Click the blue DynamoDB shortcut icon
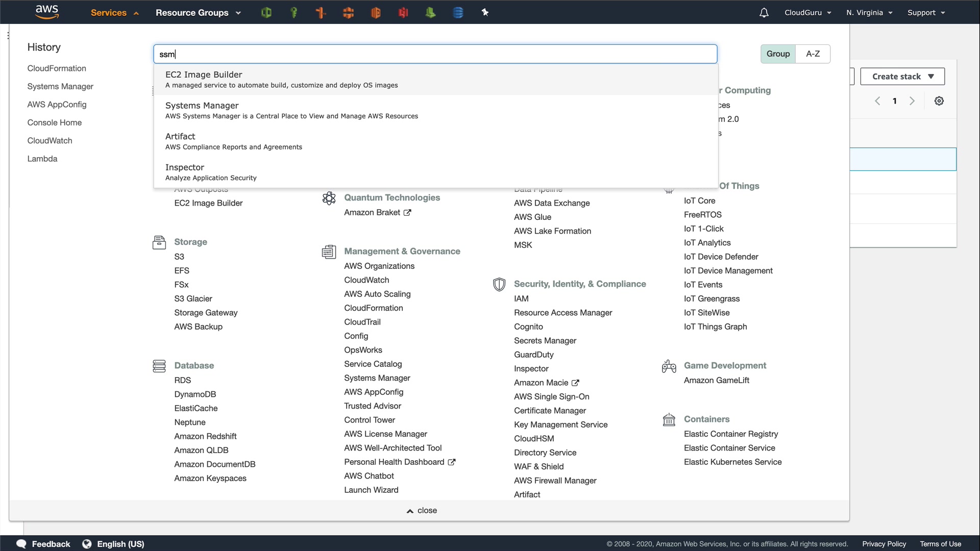980x551 pixels. pyautogui.click(x=458, y=13)
